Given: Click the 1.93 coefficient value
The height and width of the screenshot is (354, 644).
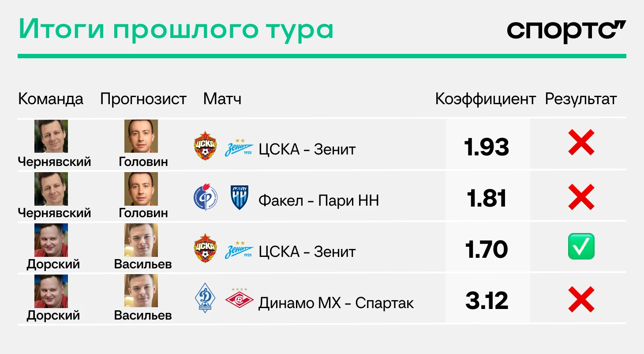Looking at the screenshot, I should pyautogui.click(x=487, y=147).
